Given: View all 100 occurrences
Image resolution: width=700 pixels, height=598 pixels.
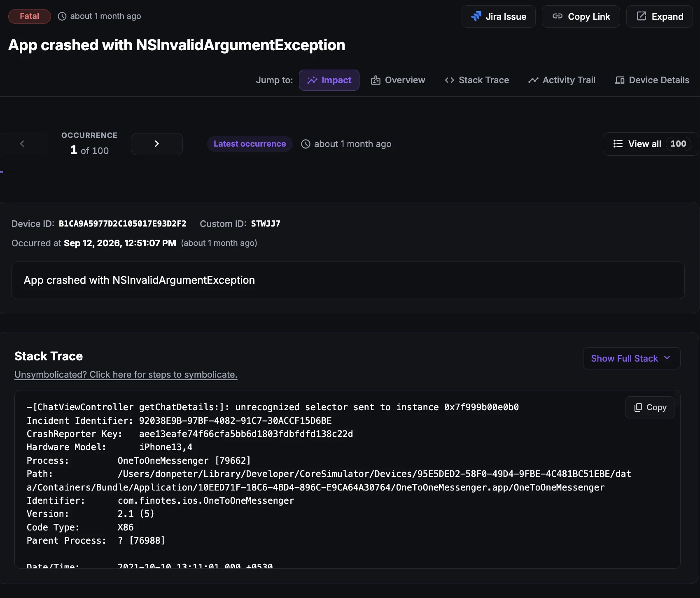Looking at the screenshot, I should pos(651,144).
